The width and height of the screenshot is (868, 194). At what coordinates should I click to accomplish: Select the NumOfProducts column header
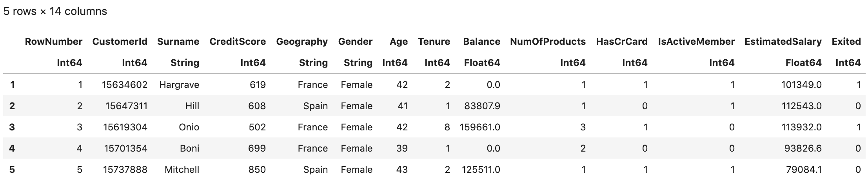pyautogui.click(x=548, y=42)
